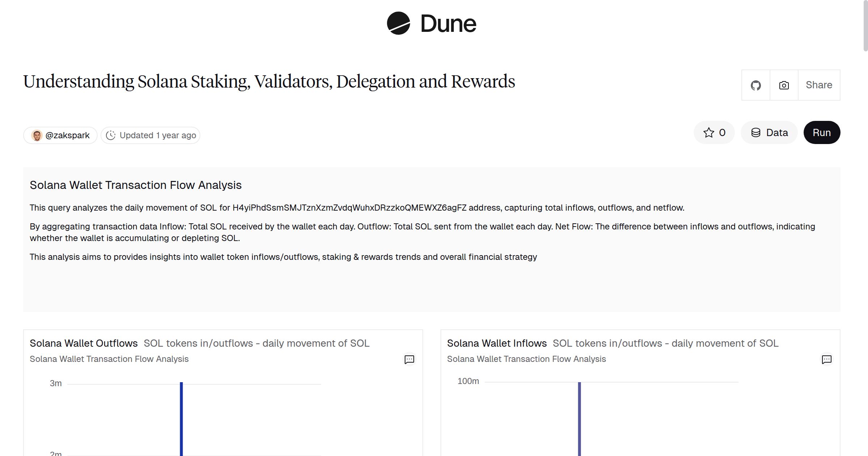Run the Solana staking query
868x456 pixels.
coord(822,132)
